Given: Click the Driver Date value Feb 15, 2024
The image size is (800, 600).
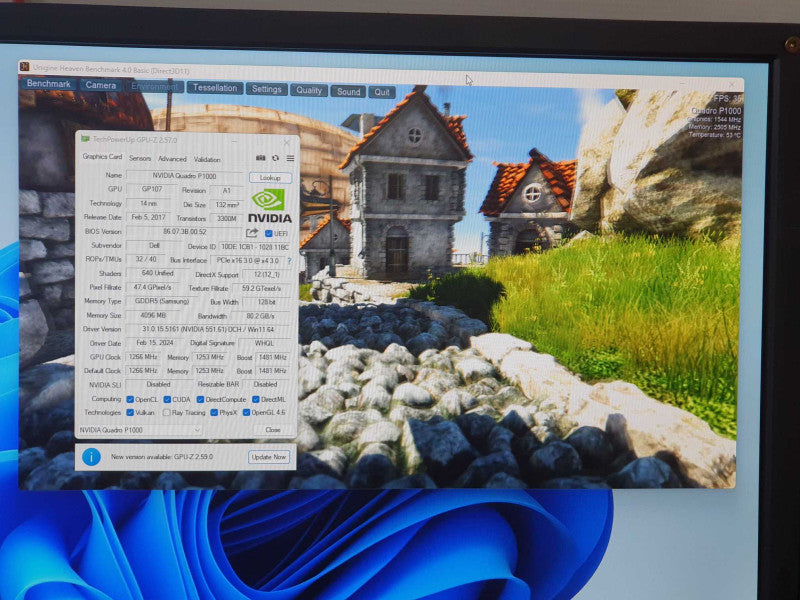Looking at the screenshot, I should tap(155, 343).
